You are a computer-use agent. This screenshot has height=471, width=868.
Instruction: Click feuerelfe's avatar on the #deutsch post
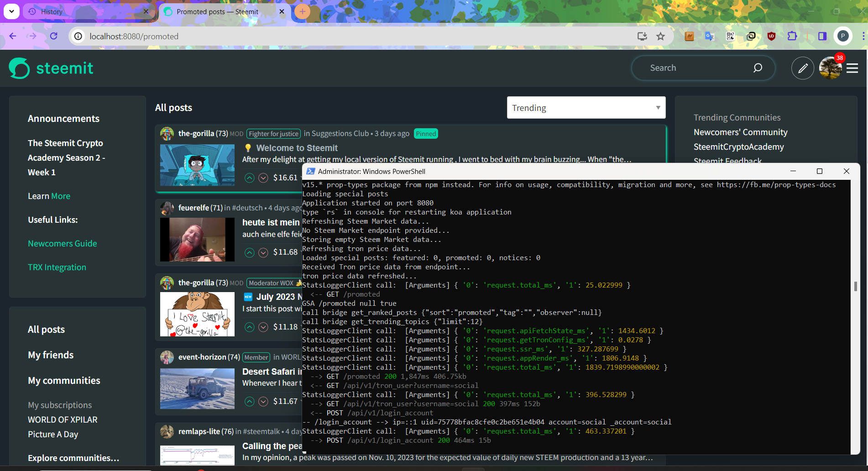pos(167,208)
